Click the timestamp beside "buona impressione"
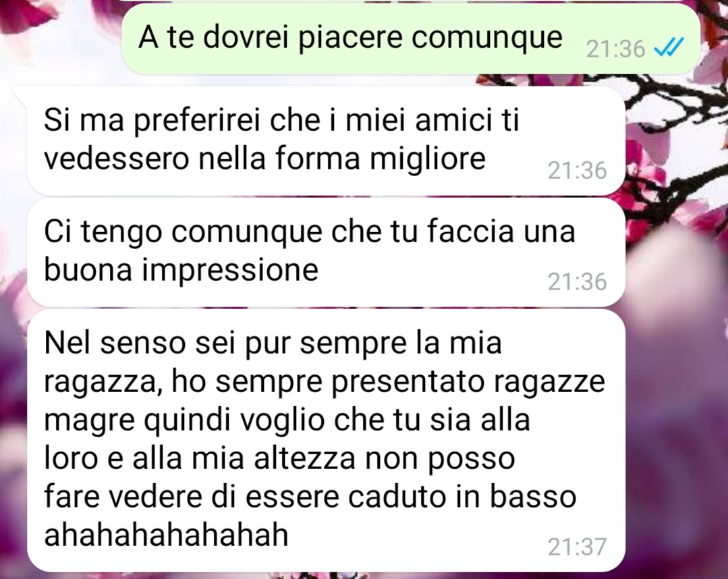Image resolution: width=728 pixels, height=579 pixels. 577,281
